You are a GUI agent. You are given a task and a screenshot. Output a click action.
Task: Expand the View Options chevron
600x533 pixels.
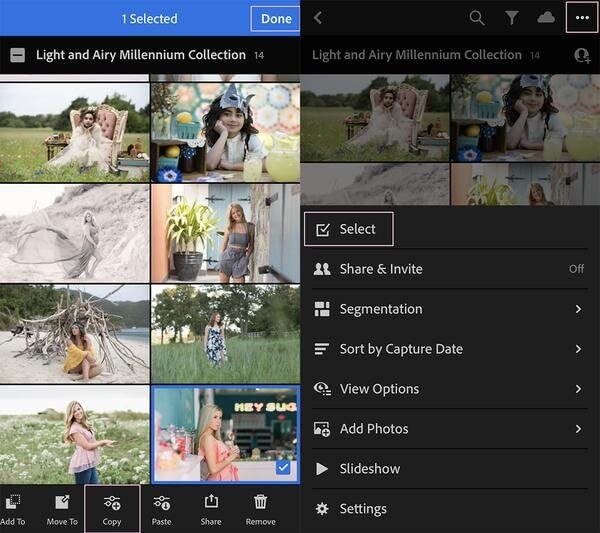[579, 389]
